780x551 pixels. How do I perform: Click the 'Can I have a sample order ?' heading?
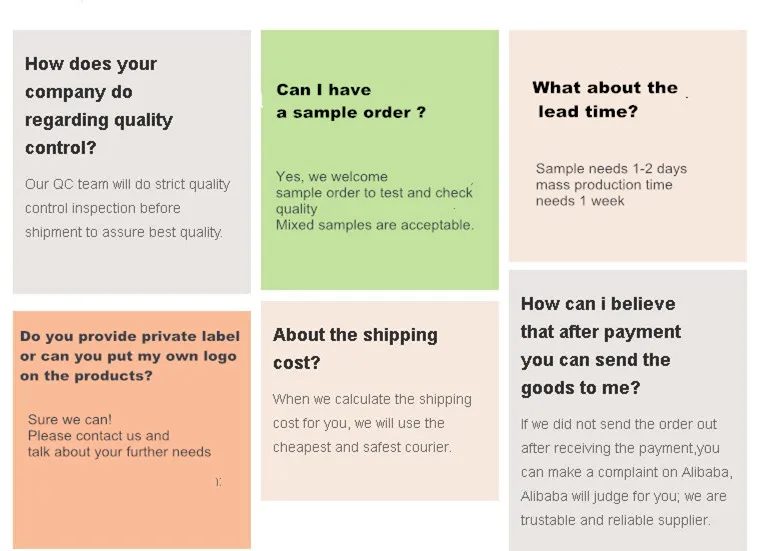(351, 101)
